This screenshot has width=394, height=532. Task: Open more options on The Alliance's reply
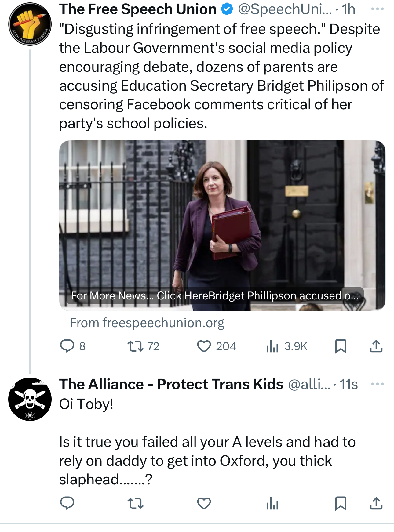[378, 384]
